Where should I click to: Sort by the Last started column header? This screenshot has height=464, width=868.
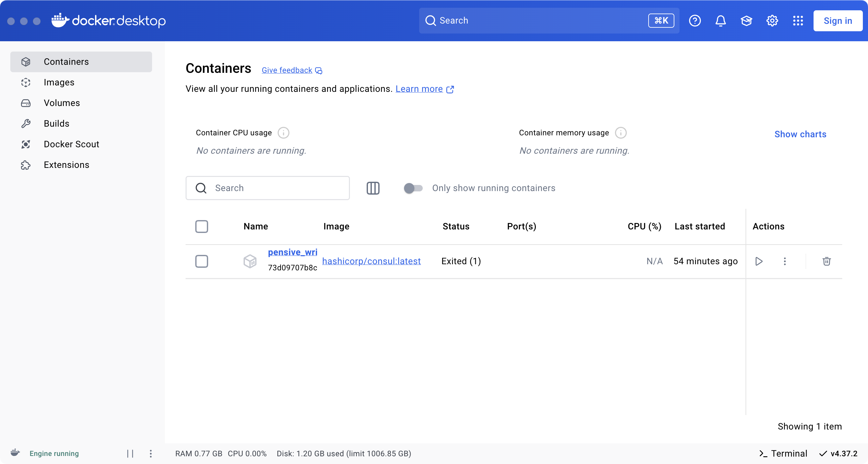[699, 227]
